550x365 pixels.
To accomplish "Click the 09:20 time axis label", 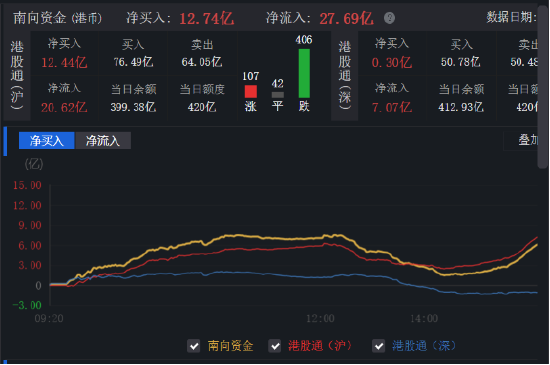I will [49, 318].
